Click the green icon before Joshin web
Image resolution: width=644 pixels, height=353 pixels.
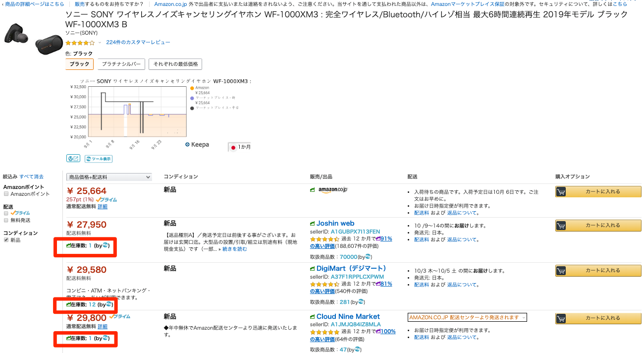(313, 224)
